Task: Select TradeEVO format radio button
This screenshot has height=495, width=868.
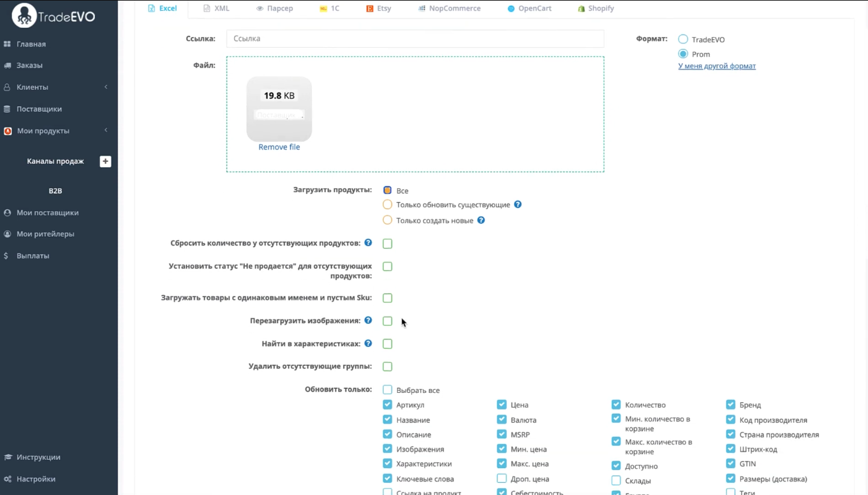Action: [683, 39]
